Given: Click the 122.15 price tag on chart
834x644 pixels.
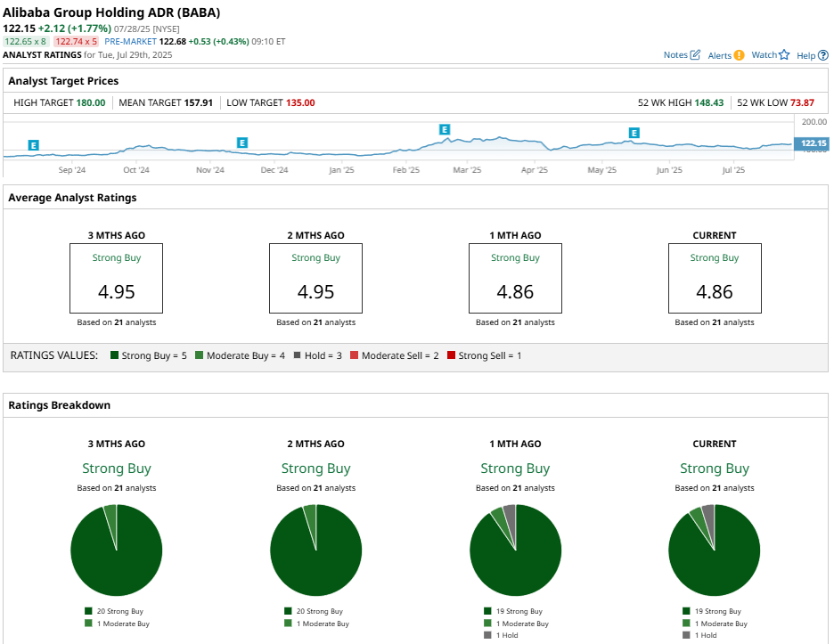Looking at the screenshot, I should coord(811,143).
